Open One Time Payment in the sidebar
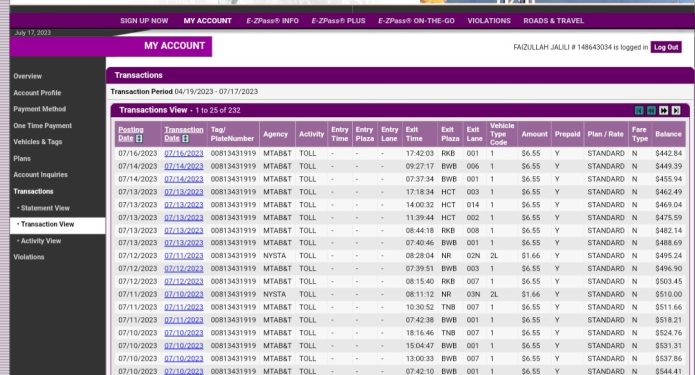The image size is (695, 375). 43,126
